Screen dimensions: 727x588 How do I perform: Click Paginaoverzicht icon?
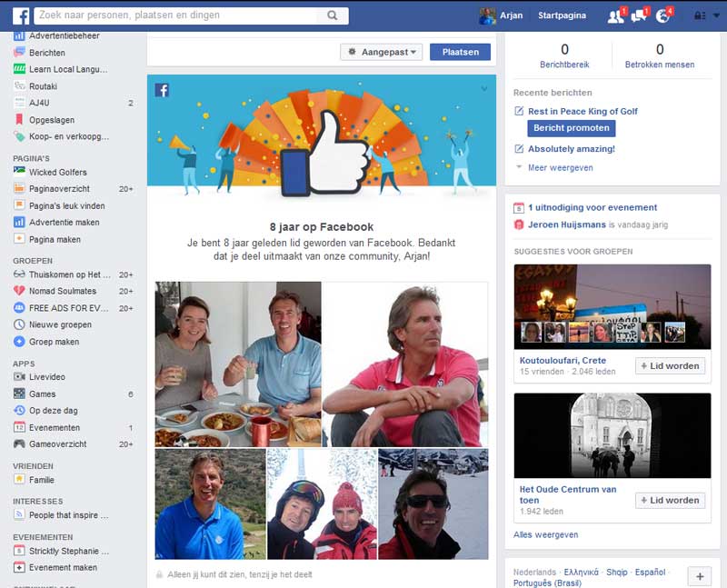pyautogui.click(x=19, y=188)
